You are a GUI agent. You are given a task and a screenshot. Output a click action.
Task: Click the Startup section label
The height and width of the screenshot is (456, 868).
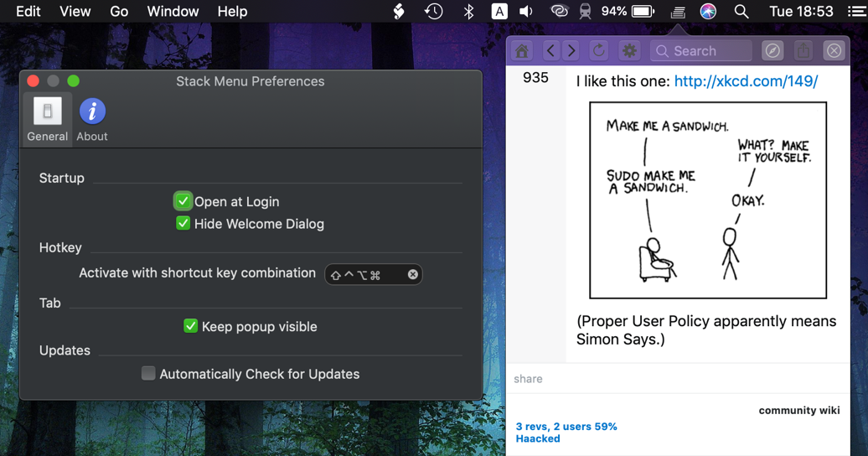[x=61, y=178]
